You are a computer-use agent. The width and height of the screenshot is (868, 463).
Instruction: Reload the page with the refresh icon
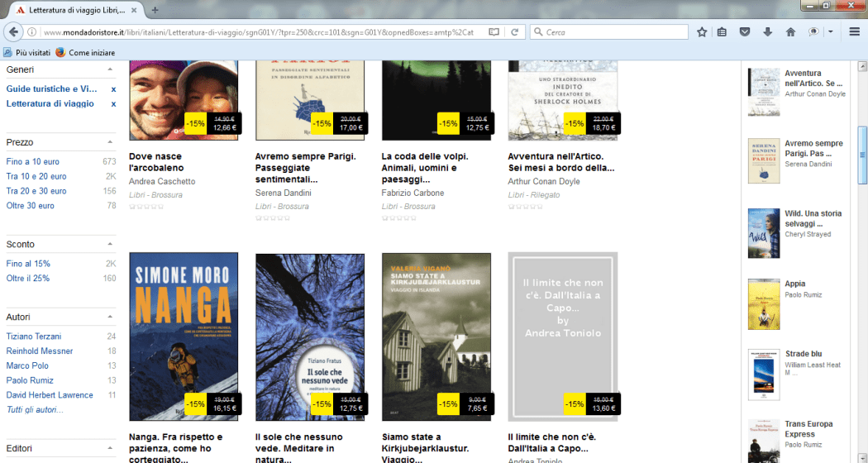pos(514,32)
